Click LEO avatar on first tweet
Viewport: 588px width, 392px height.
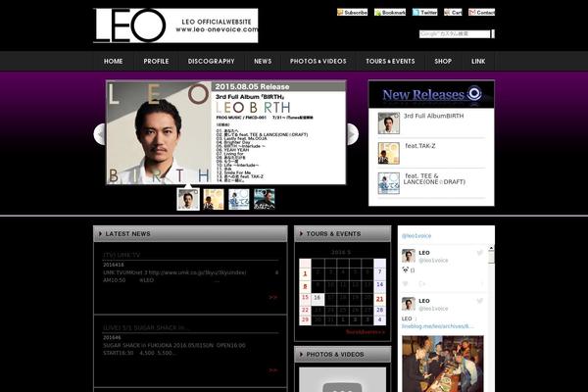coord(409,256)
